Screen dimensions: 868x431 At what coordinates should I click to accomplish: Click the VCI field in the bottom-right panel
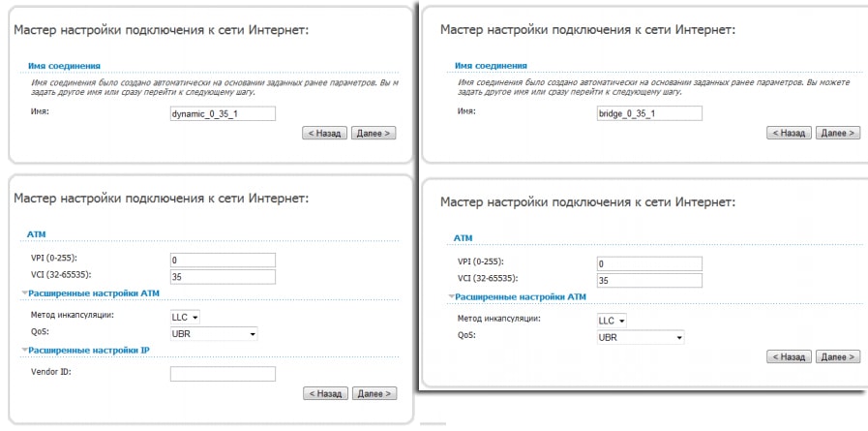point(649,280)
